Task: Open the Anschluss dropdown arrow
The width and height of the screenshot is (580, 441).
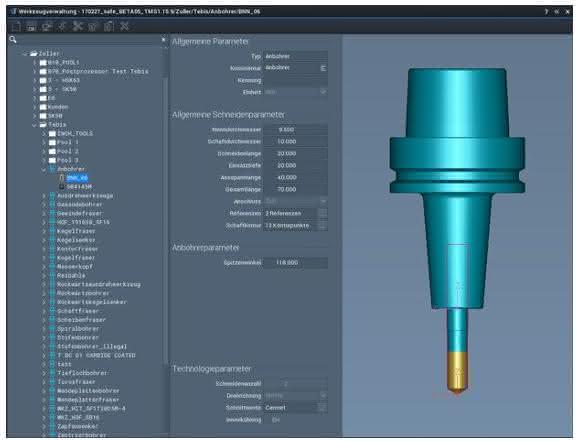Action: pyautogui.click(x=323, y=201)
